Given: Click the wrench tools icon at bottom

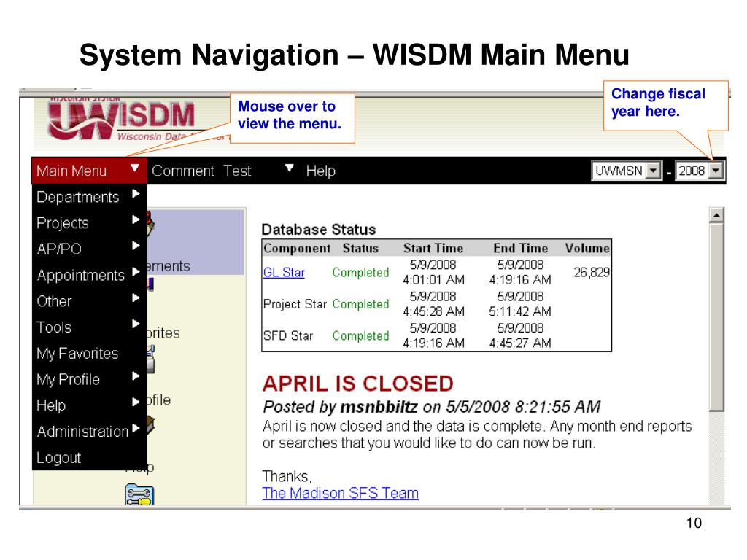Looking at the screenshot, I should 139,495.
